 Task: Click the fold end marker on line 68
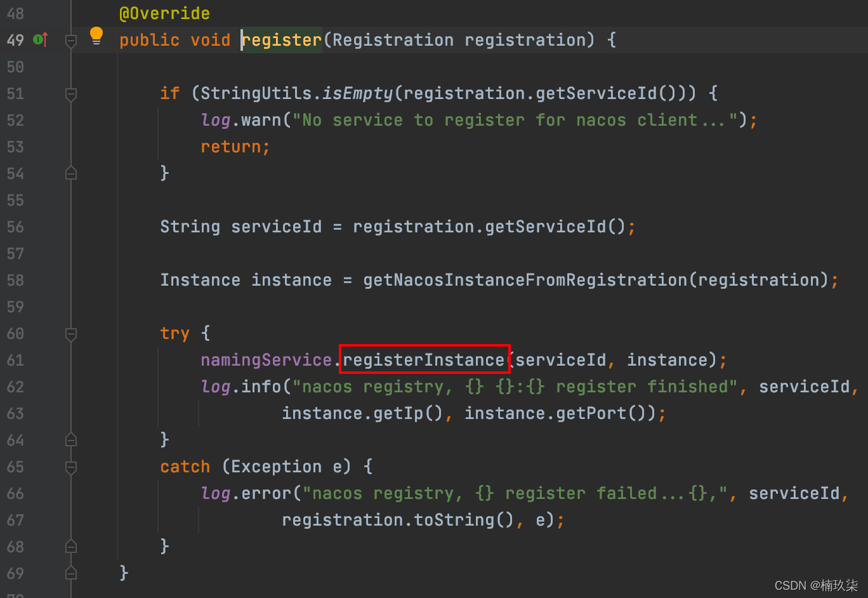pyautogui.click(x=71, y=547)
